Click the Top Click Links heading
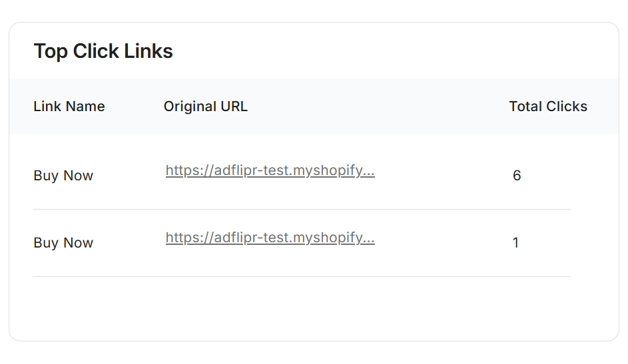Viewport: 628px width, 364px height. (103, 51)
